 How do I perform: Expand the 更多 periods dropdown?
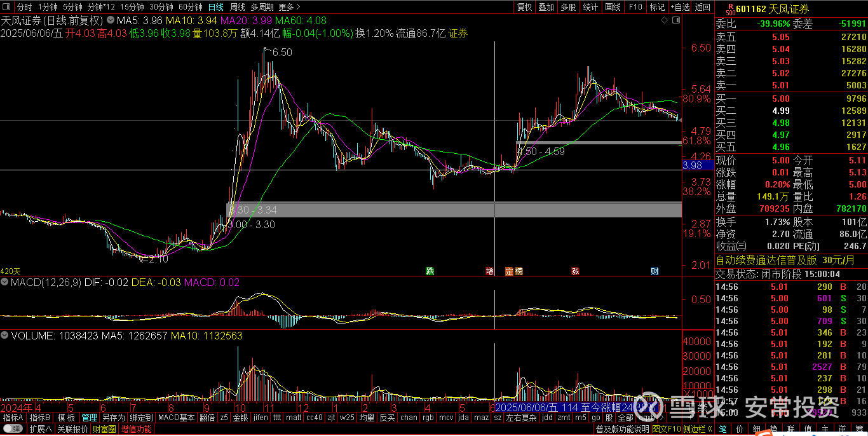pos(289,7)
